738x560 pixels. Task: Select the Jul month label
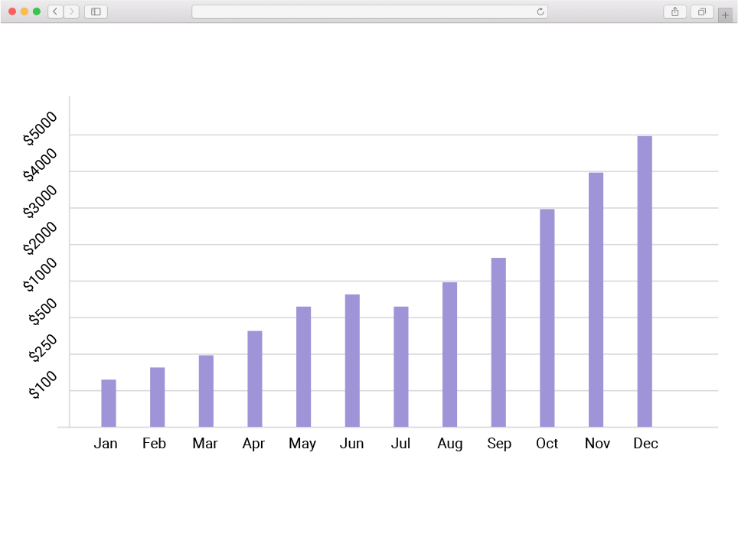400,444
